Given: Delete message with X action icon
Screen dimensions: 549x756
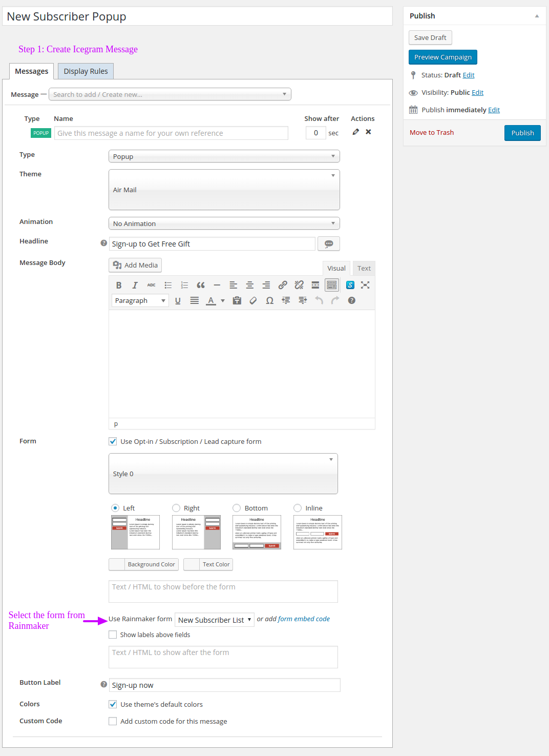Looking at the screenshot, I should point(368,132).
